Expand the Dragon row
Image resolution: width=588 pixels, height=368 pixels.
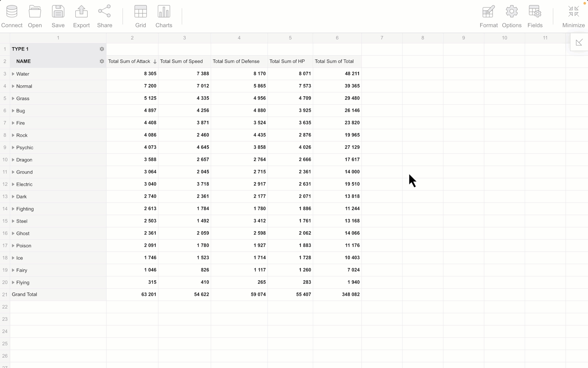[13, 160]
